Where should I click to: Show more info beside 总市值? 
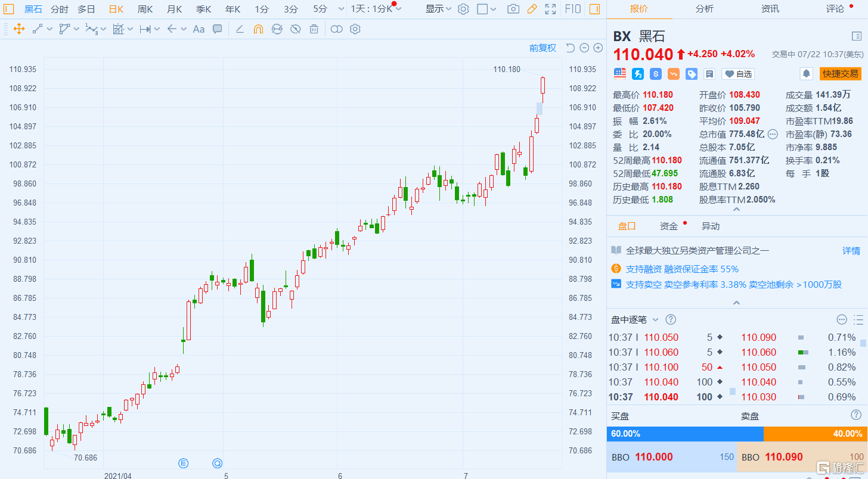pos(773,134)
